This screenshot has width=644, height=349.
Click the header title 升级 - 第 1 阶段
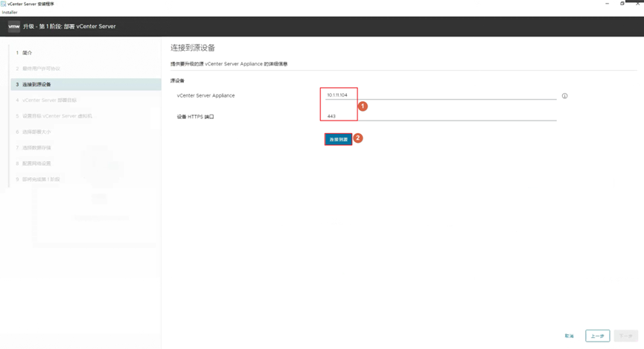tap(69, 26)
